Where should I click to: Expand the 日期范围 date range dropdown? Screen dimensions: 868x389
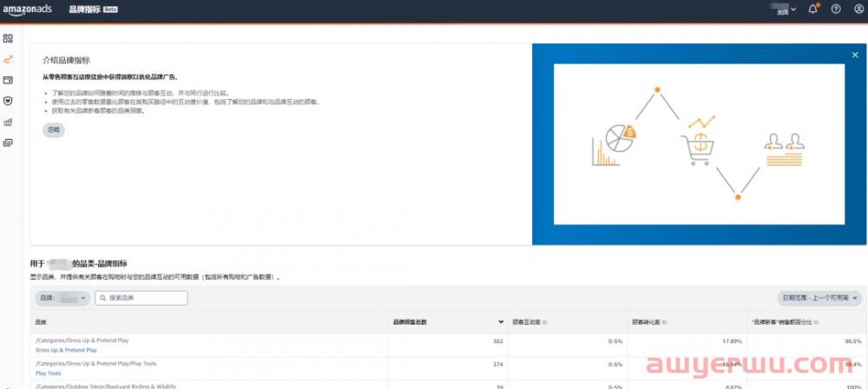pyautogui.click(x=819, y=298)
